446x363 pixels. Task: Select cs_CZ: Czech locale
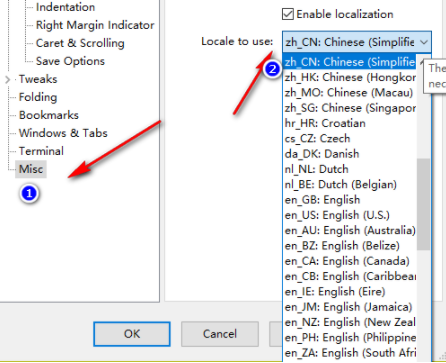point(350,139)
